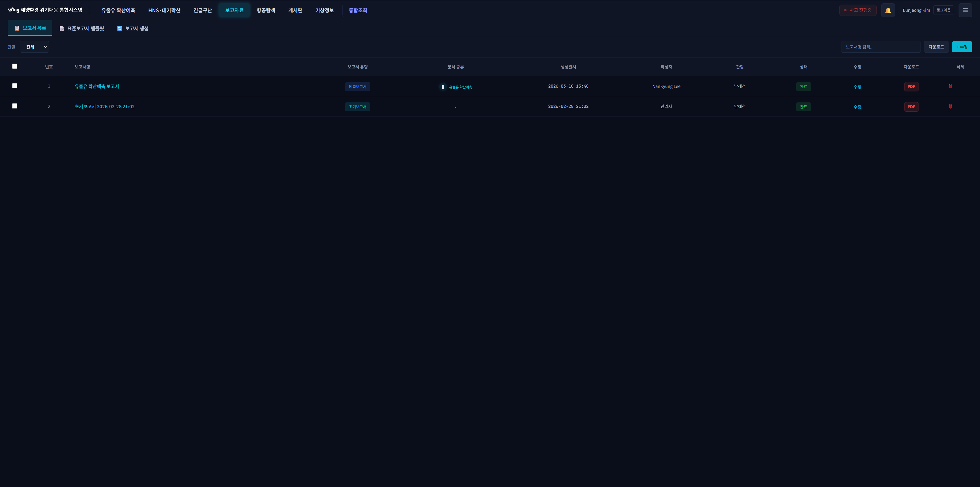Download PDF of 초기보고서 2026-02-28
The width and height of the screenshot is (980, 487).
tap(911, 106)
